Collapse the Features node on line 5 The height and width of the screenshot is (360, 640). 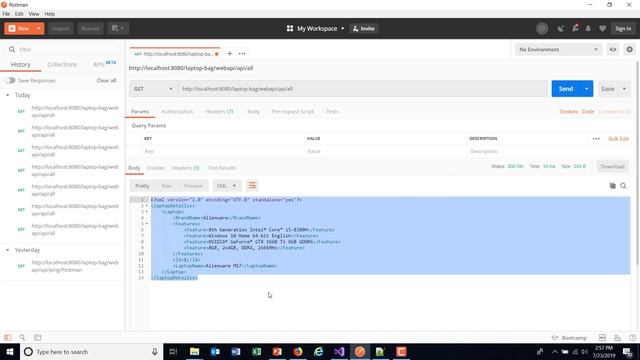[x=147, y=224]
